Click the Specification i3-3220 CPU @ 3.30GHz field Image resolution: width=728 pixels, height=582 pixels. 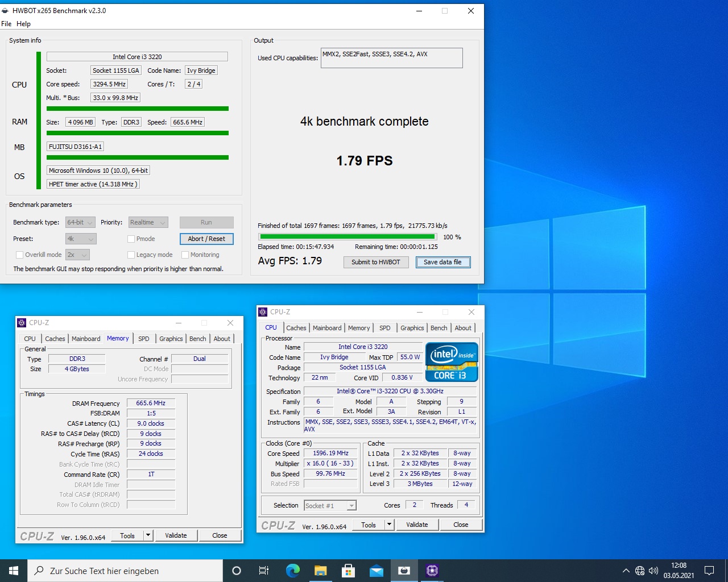coord(390,391)
